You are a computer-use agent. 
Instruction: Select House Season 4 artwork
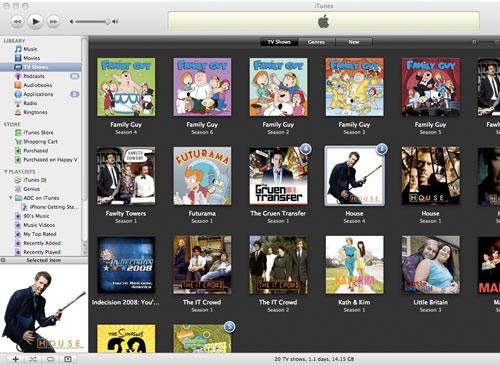point(354,176)
